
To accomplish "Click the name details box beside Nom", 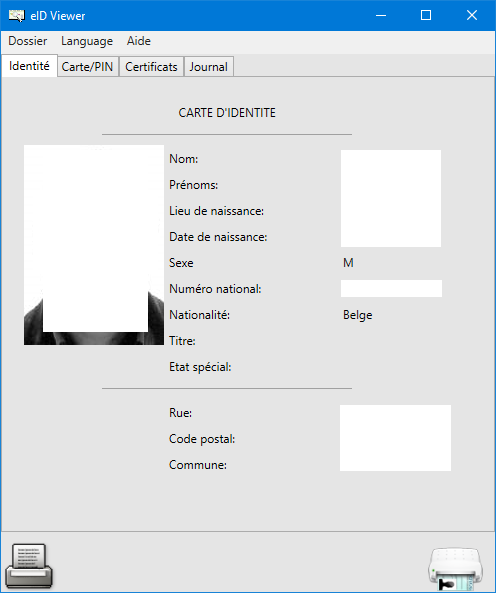I will click(x=391, y=199).
